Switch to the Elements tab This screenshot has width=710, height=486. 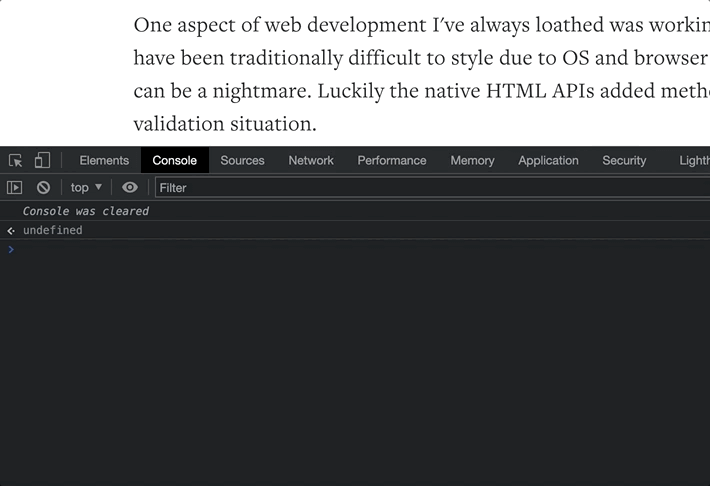[104, 160]
